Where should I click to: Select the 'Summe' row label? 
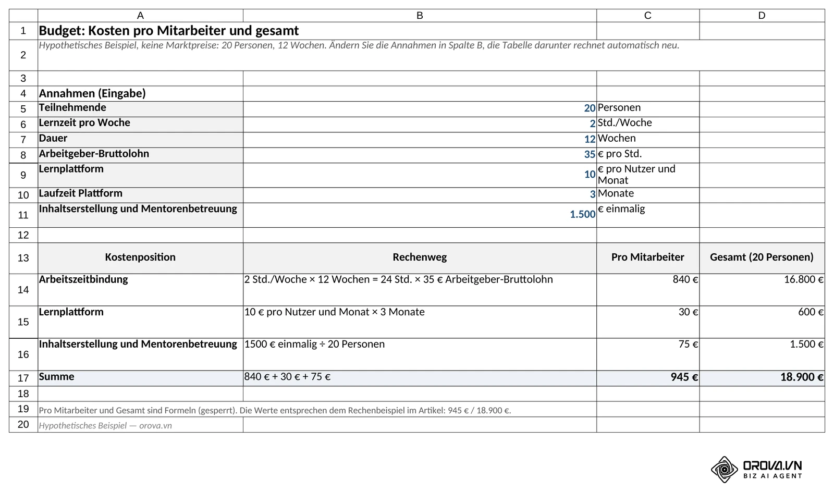[x=140, y=378]
